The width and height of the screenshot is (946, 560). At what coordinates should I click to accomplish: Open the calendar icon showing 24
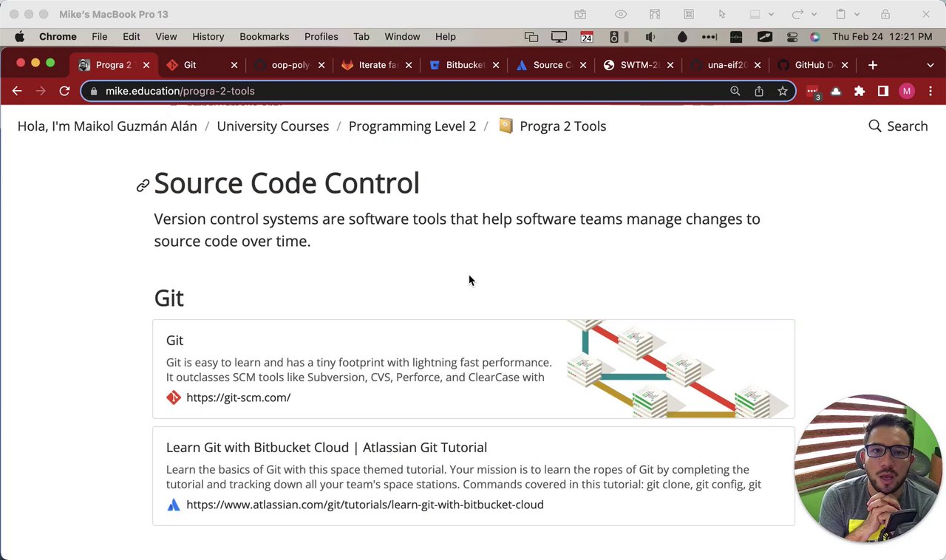(x=587, y=36)
